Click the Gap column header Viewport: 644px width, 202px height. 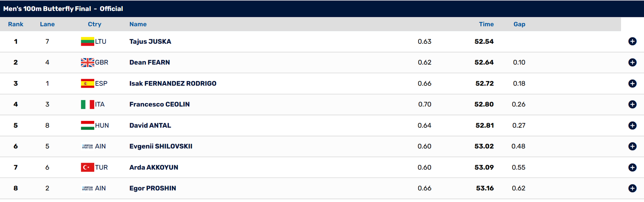point(519,24)
